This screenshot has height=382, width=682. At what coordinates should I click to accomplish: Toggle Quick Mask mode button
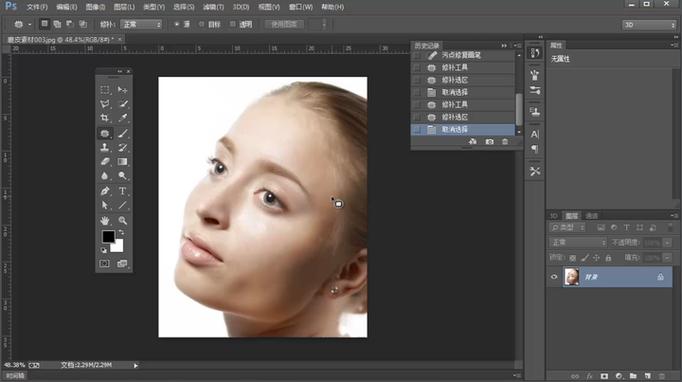104,264
